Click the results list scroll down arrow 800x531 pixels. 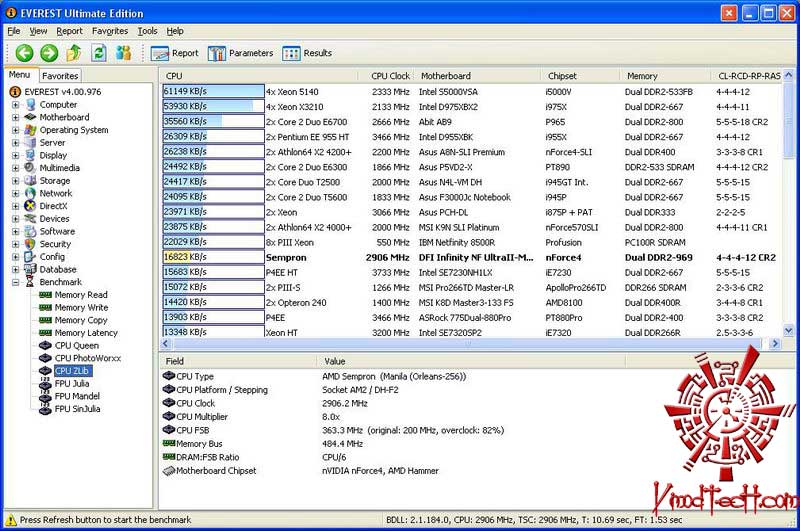pyautogui.click(x=788, y=331)
